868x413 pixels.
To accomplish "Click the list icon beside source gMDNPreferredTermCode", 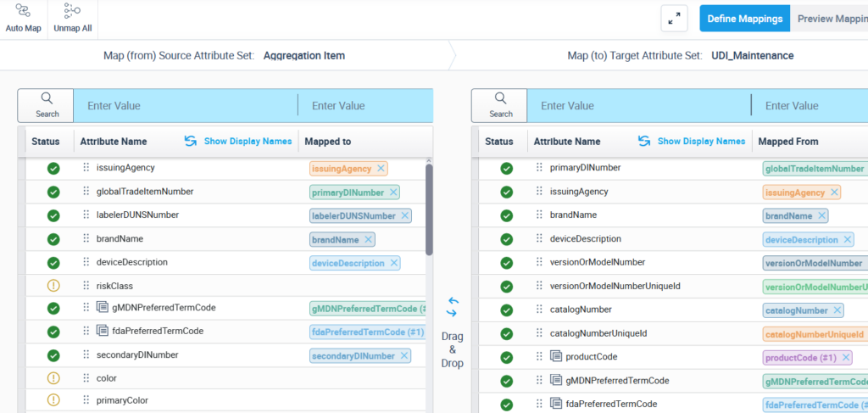I will (x=102, y=307).
